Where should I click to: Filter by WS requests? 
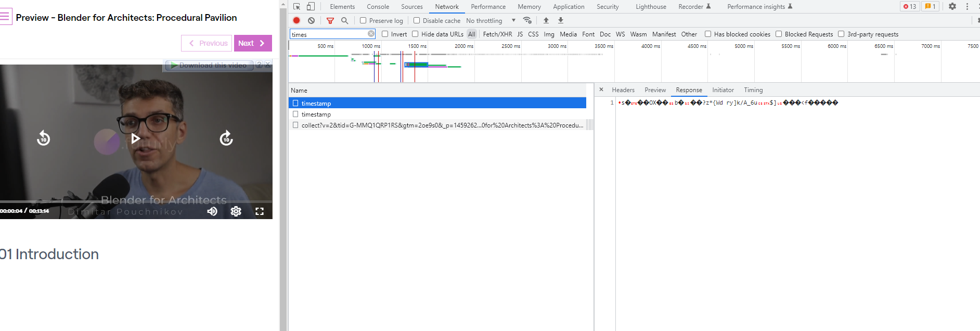click(620, 34)
